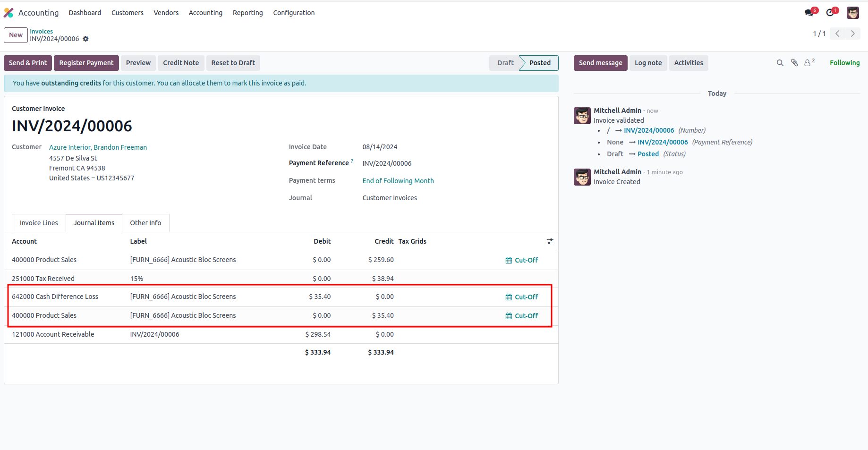Select the 121000 Account Receivable row
The image size is (868, 450).
[281, 334]
